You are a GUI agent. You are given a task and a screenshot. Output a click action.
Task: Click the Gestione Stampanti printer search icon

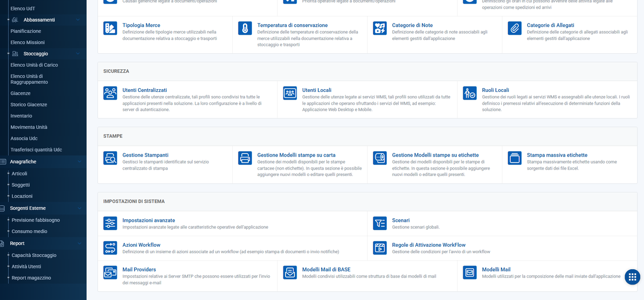tap(110, 158)
